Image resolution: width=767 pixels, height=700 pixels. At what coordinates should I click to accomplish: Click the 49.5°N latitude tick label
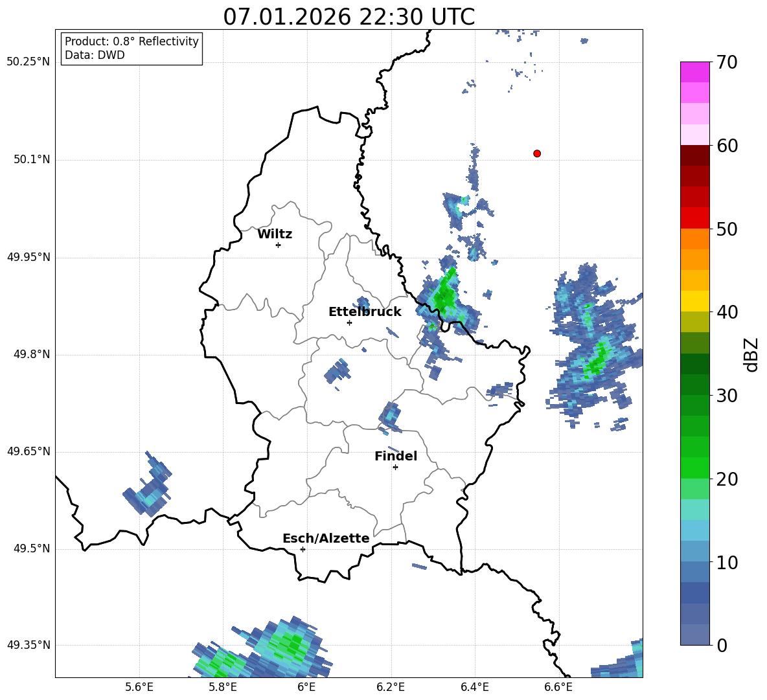click(x=32, y=549)
